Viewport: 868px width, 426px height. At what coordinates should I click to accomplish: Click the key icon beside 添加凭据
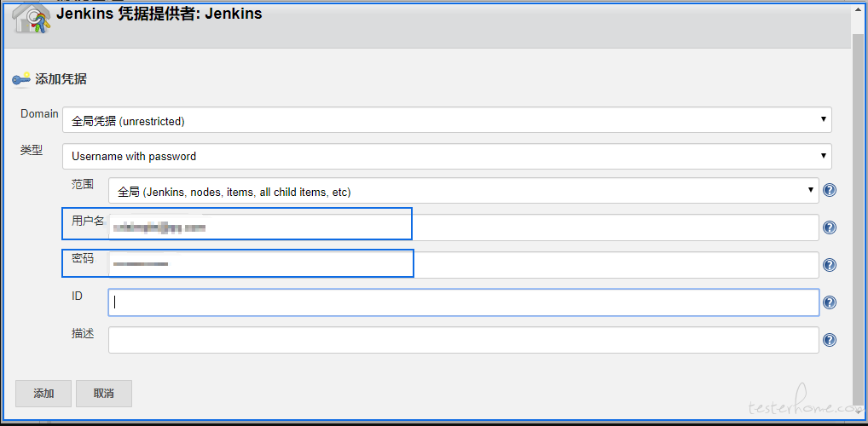[x=21, y=79]
